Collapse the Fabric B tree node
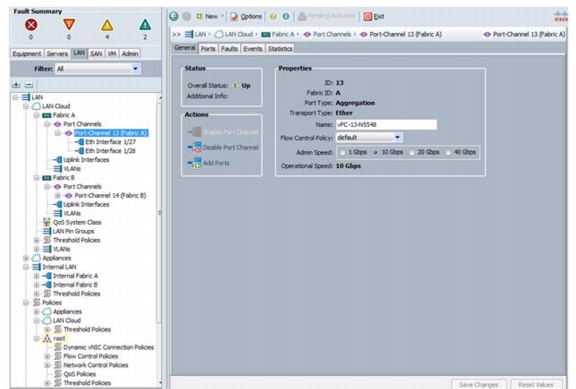The image size is (576, 389). [36, 178]
